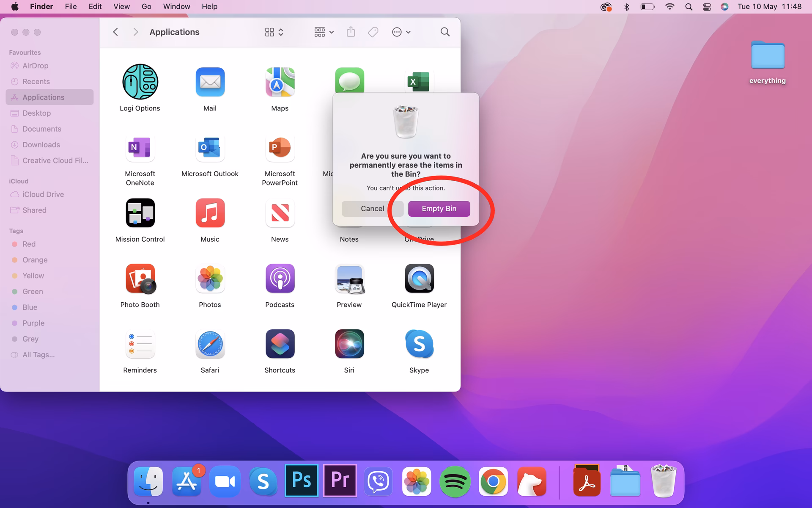Open the News app
812x508 pixels.
click(x=280, y=213)
